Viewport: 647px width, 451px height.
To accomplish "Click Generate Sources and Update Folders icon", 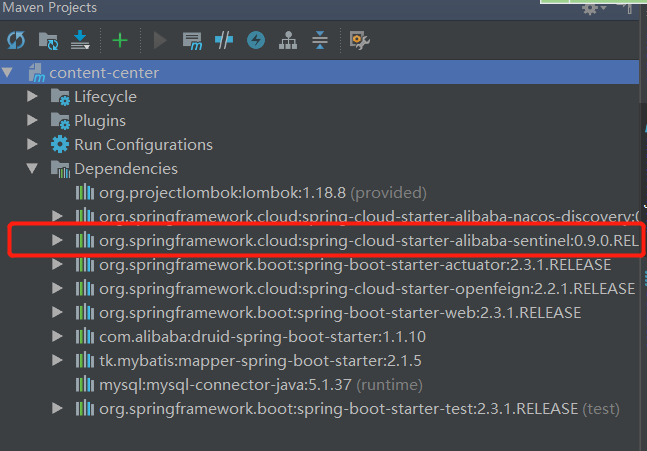I will 48,40.
